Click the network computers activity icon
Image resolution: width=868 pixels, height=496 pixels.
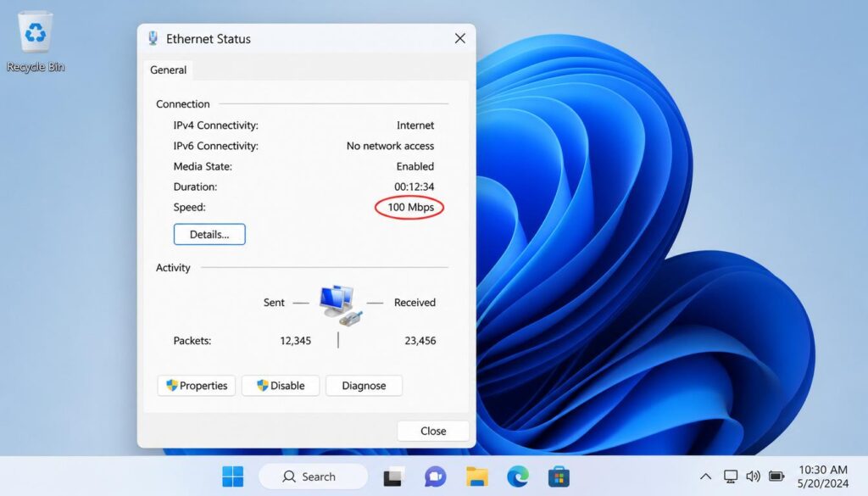pyautogui.click(x=341, y=304)
